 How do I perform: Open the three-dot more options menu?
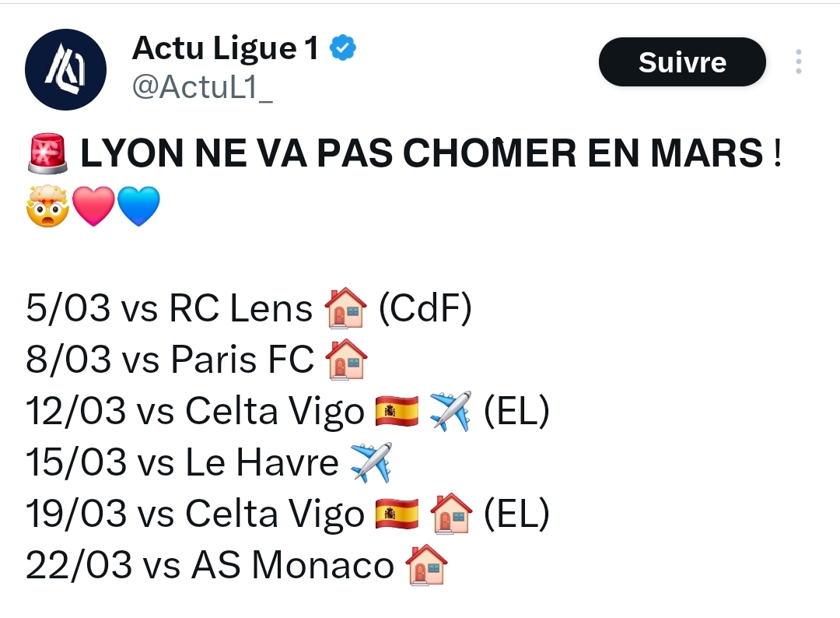(x=799, y=62)
